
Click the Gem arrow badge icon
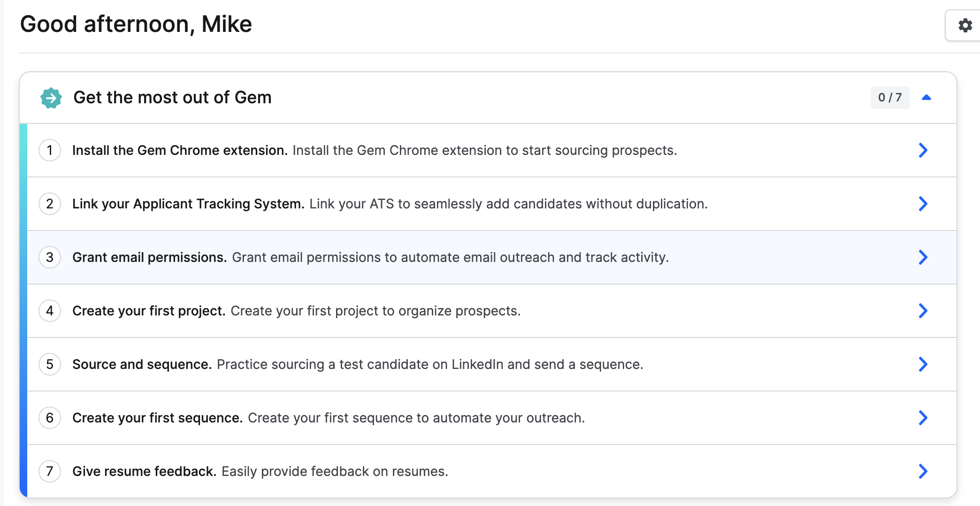pos(51,98)
